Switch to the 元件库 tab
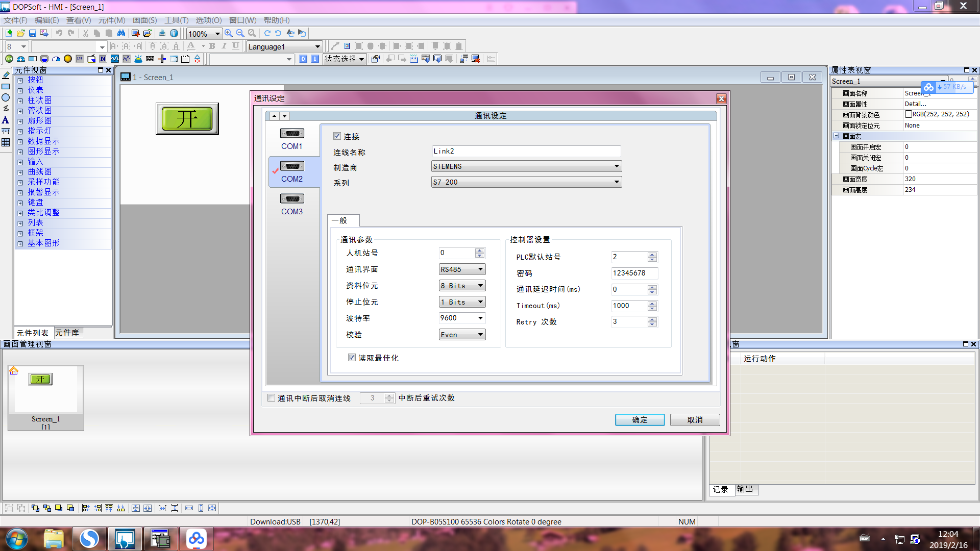The width and height of the screenshot is (980, 551). coord(67,333)
